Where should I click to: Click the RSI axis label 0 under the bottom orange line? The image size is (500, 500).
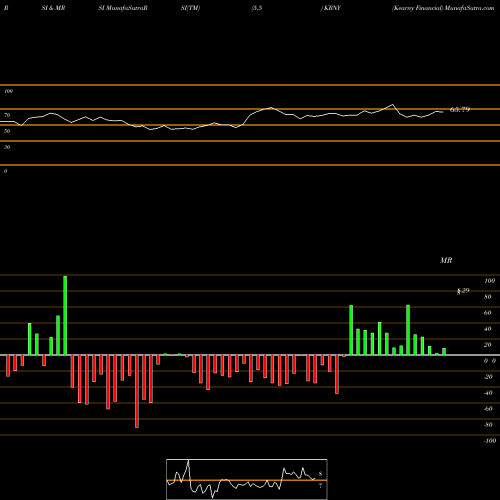coord(5,171)
